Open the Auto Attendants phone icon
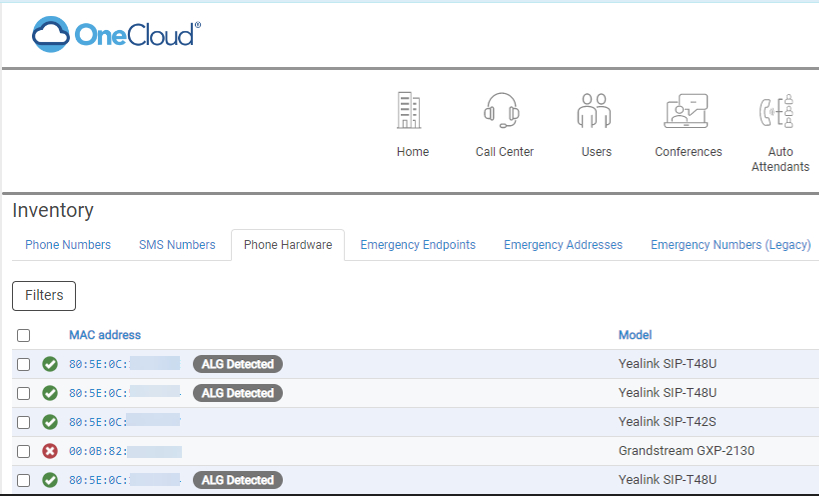 click(x=776, y=111)
